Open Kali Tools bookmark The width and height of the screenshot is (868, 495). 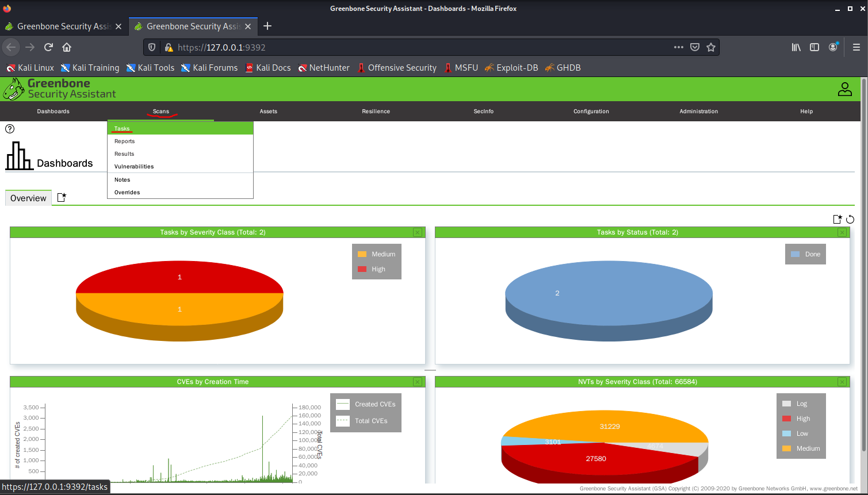point(150,68)
